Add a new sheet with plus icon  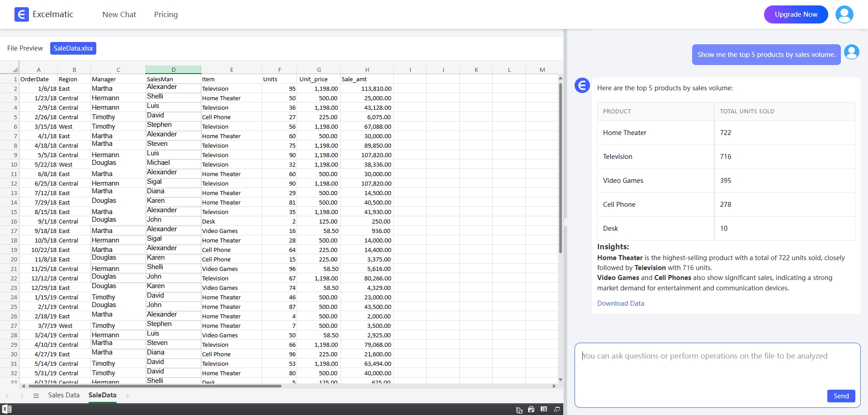tap(128, 396)
